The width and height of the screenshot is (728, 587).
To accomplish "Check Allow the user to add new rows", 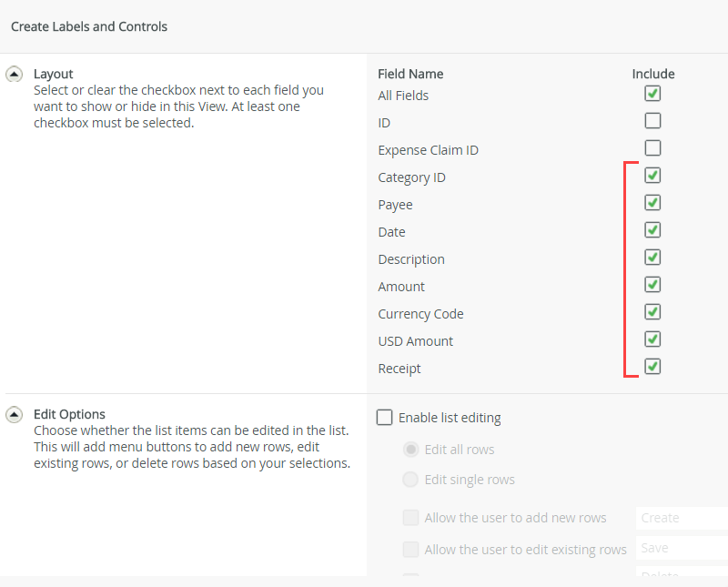I will coord(411,518).
